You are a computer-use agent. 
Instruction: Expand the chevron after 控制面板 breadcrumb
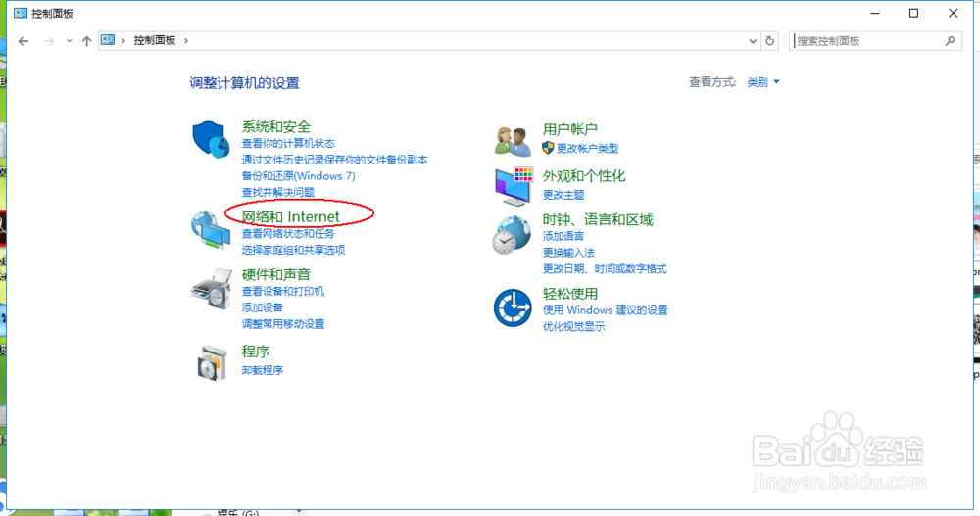coord(185,40)
